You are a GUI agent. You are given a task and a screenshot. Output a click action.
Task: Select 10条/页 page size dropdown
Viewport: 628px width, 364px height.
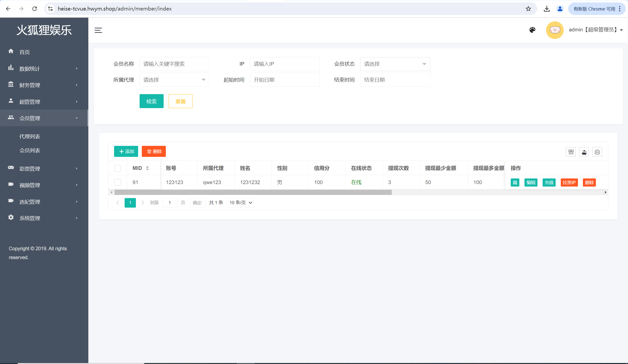point(240,202)
